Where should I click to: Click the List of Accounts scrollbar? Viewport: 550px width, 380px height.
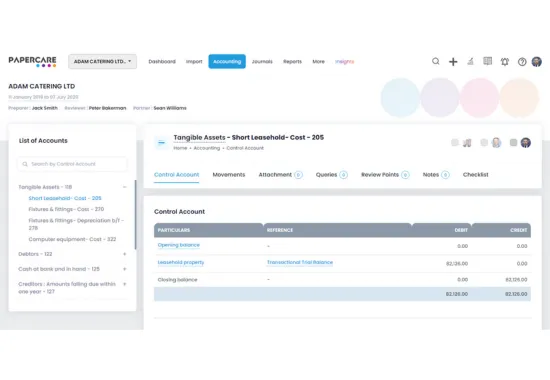135,215
